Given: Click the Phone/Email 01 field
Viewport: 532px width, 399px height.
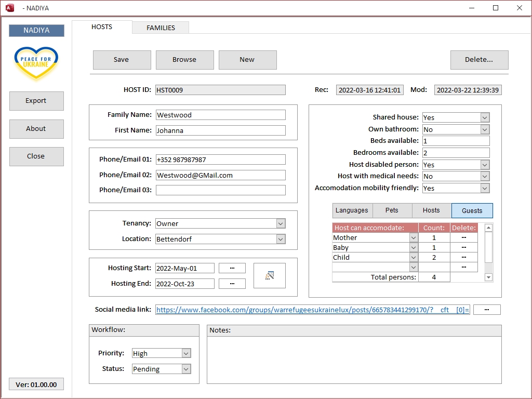Looking at the screenshot, I should (x=220, y=159).
